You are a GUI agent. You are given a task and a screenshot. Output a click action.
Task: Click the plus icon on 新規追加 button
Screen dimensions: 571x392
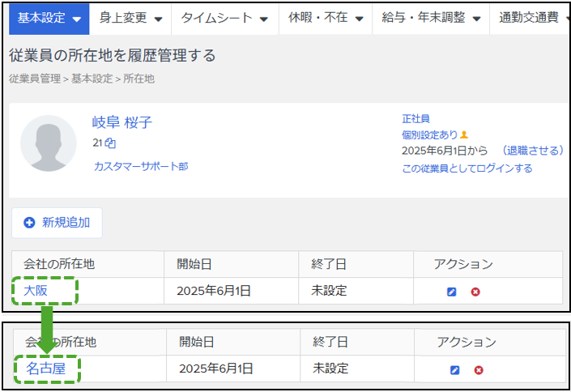click(29, 223)
